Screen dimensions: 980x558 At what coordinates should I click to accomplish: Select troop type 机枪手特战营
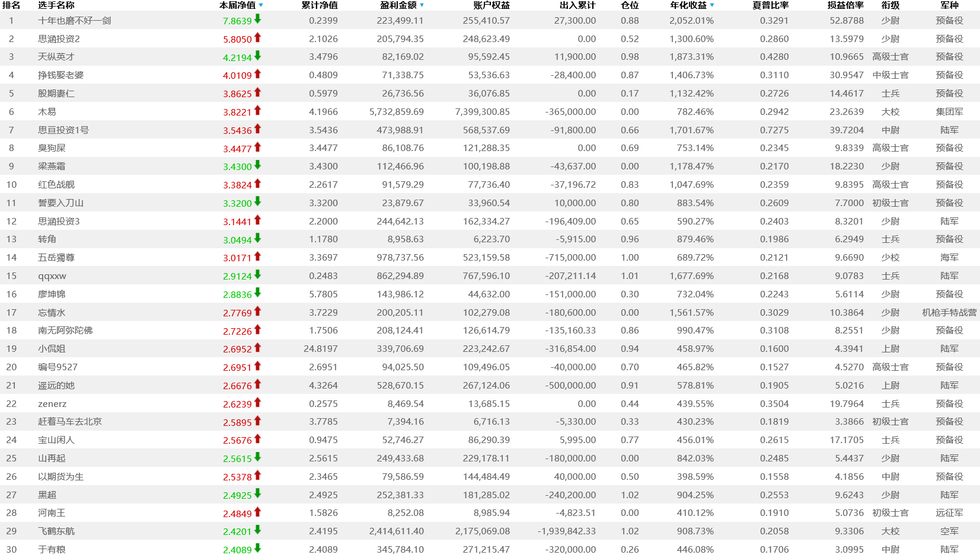click(950, 313)
